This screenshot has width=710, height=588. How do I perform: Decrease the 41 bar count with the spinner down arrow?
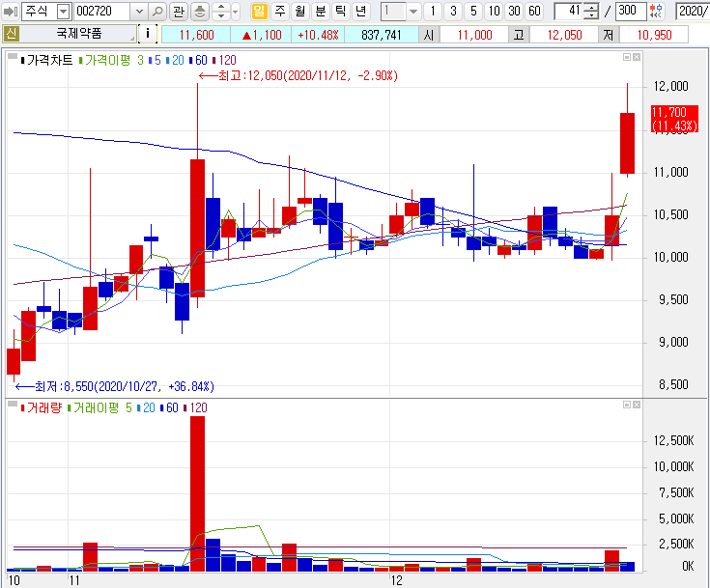pos(591,14)
